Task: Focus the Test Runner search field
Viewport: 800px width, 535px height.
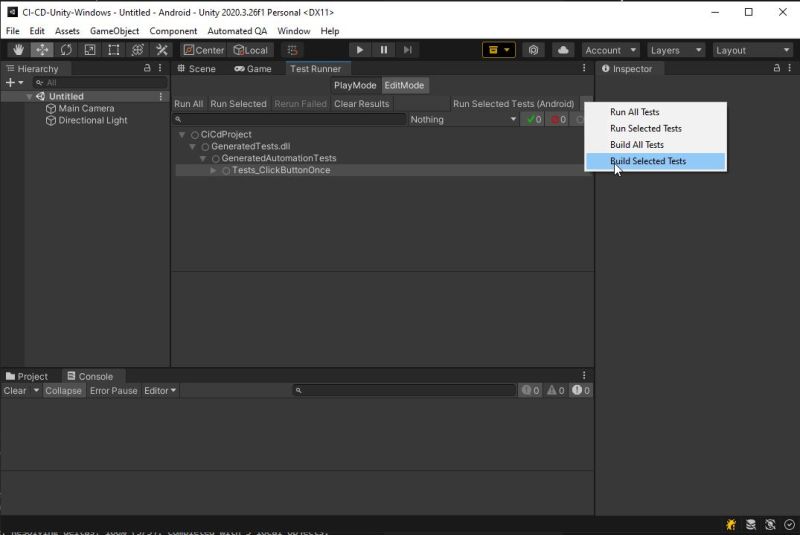Action: [x=289, y=119]
